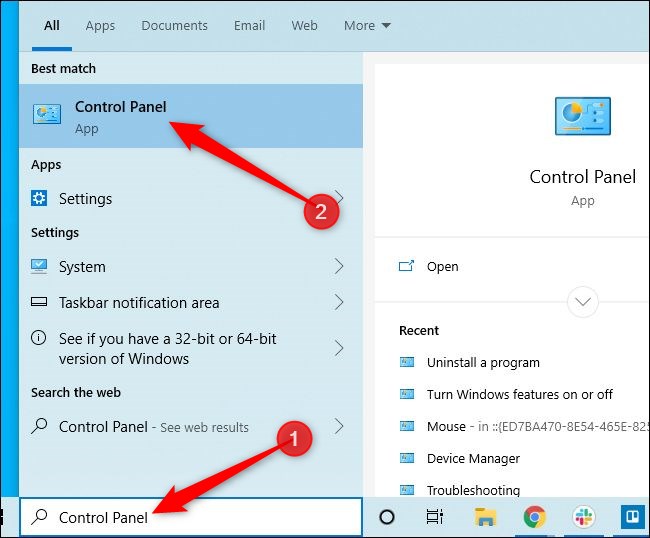Open recent Mouse item
Viewport: 650px width, 538px height.
click(538, 427)
